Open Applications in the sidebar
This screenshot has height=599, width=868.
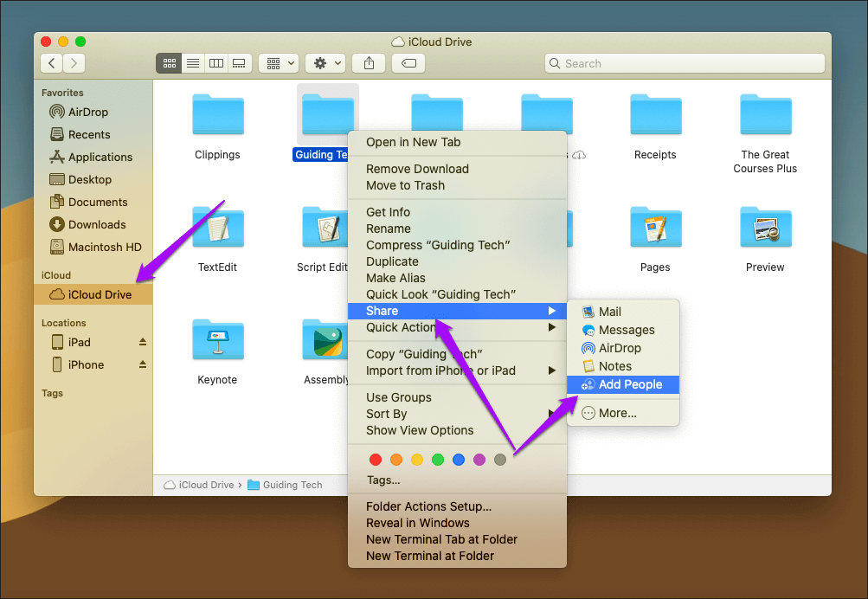coord(93,158)
